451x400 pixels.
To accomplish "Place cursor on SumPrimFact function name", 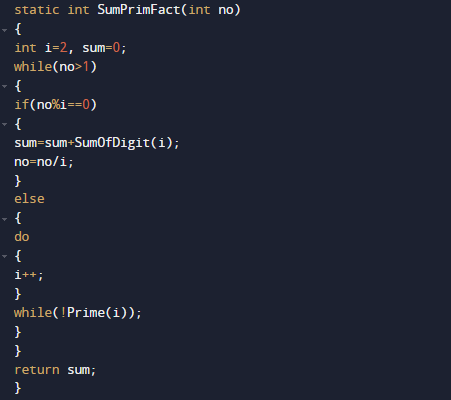I will click(139, 10).
